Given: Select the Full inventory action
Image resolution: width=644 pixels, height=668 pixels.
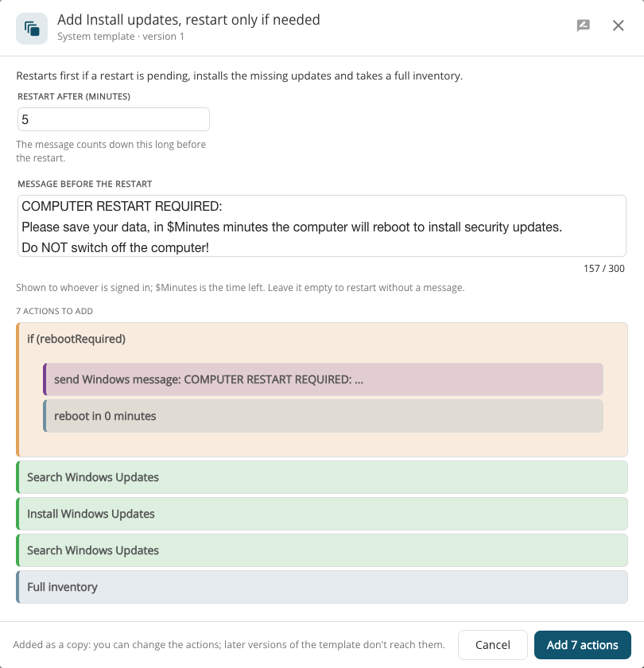Looking at the screenshot, I should coord(321,587).
